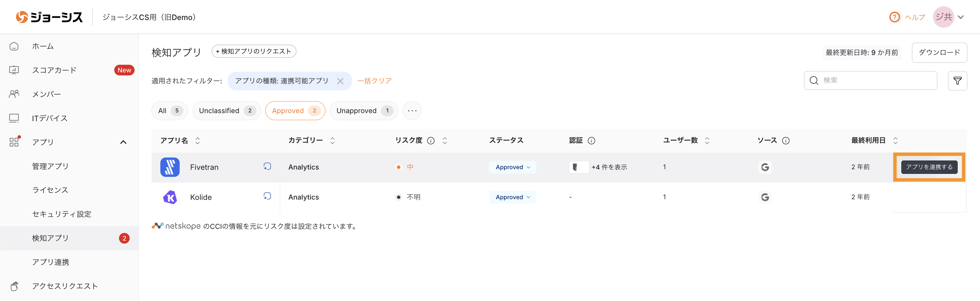Switch to the All tab

169,110
